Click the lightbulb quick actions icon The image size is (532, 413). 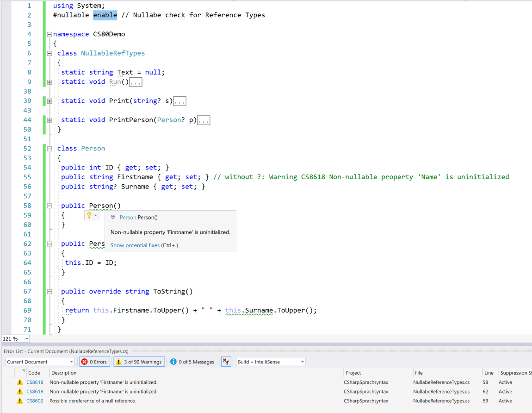(90, 215)
